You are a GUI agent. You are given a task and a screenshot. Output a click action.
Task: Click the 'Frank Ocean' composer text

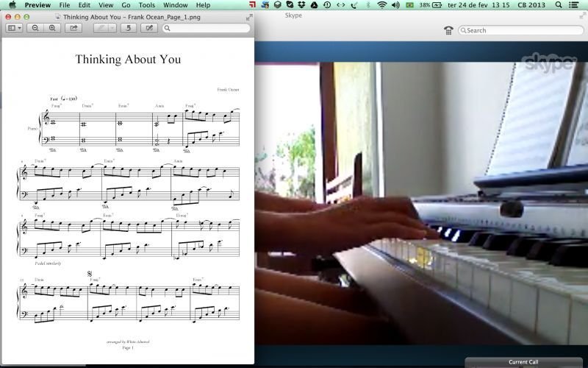tap(228, 89)
